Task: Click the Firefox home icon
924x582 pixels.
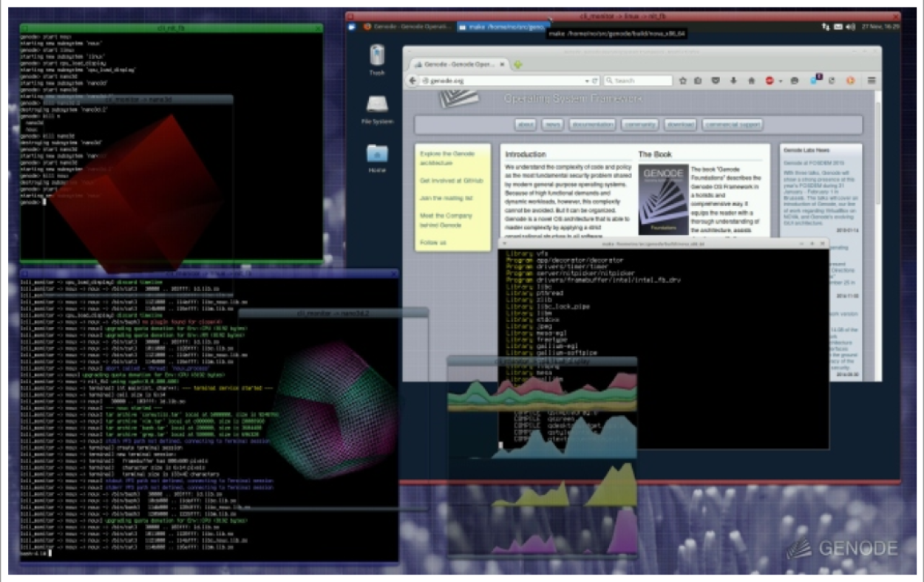Action: [752, 81]
